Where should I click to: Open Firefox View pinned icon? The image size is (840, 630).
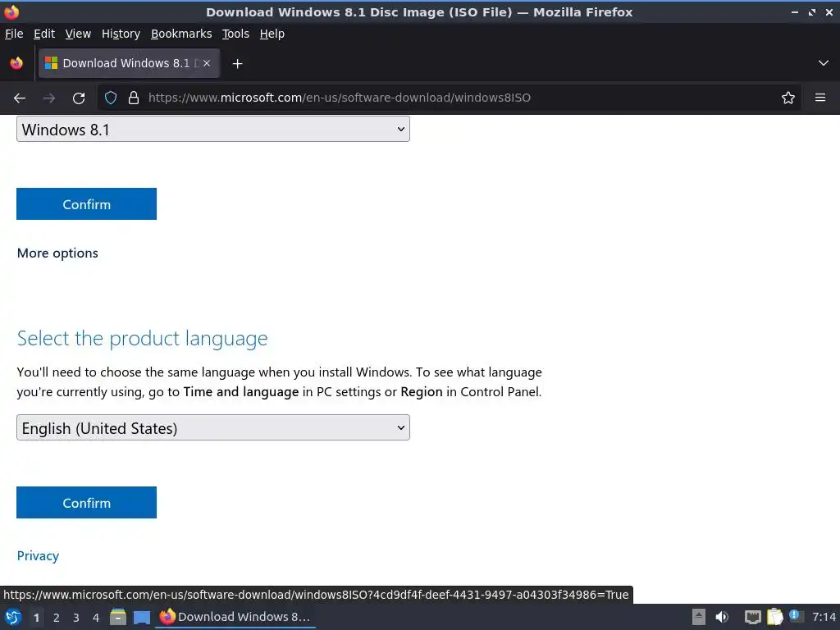point(16,63)
